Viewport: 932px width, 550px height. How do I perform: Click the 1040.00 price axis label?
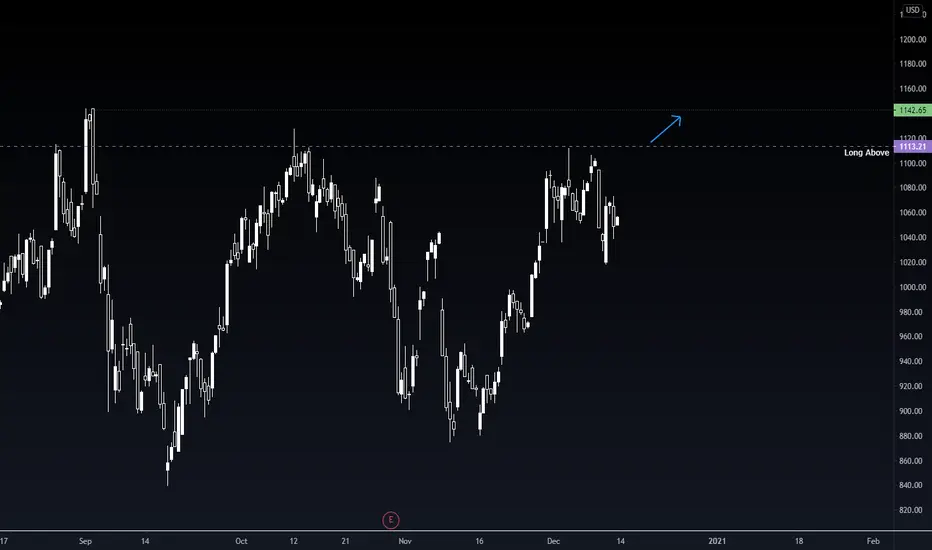point(913,237)
